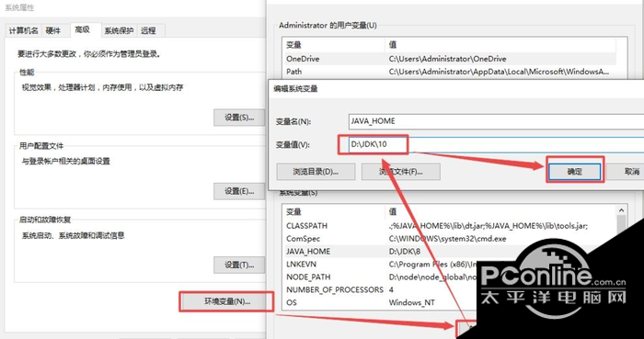The height and width of the screenshot is (339, 644).
Task: Click 浏览目录(D)... button
Action: (316, 172)
